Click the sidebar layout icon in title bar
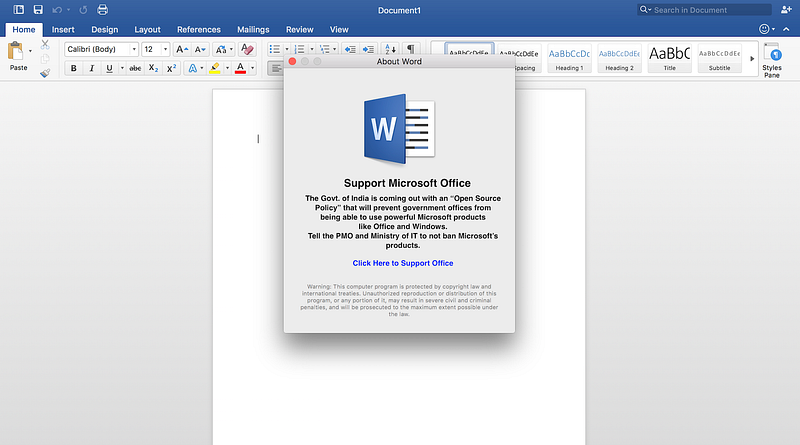Viewport: 800px width, 445px height. 19,10
